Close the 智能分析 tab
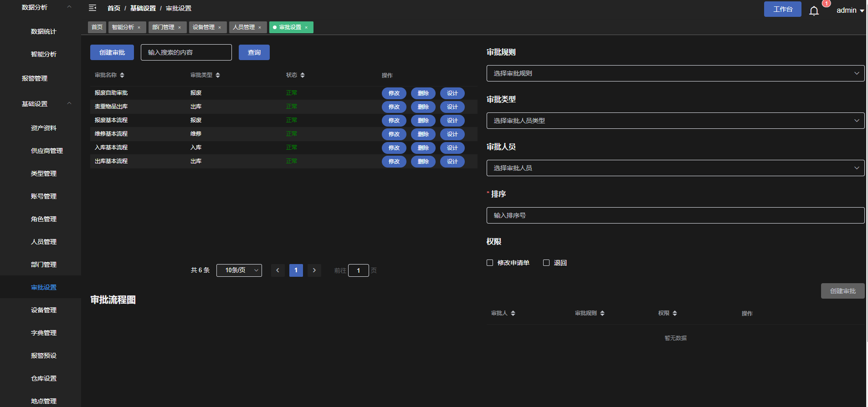868x407 pixels. pos(139,27)
